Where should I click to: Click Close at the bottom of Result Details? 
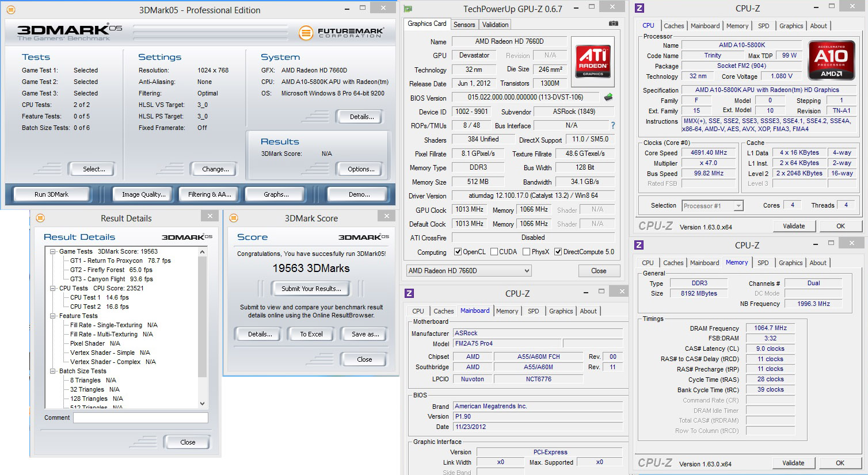[x=188, y=442]
